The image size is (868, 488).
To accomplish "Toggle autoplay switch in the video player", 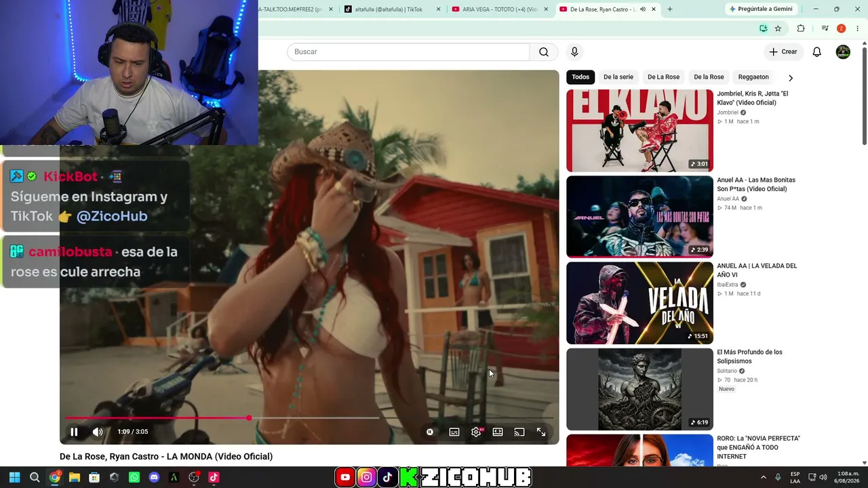I will [430, 432].
